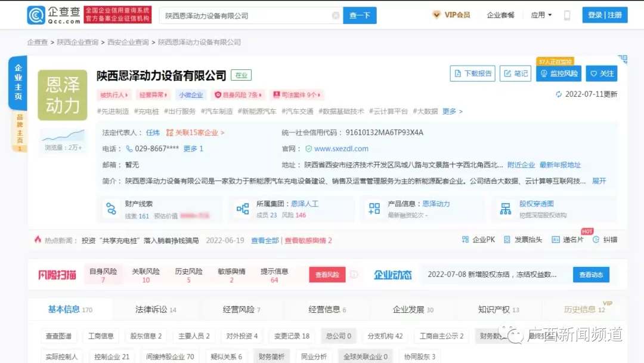The width and height of the screenshot is (644, 363).
Task: Expand 自身风险 7条 tag
Action: pos(238,95)
